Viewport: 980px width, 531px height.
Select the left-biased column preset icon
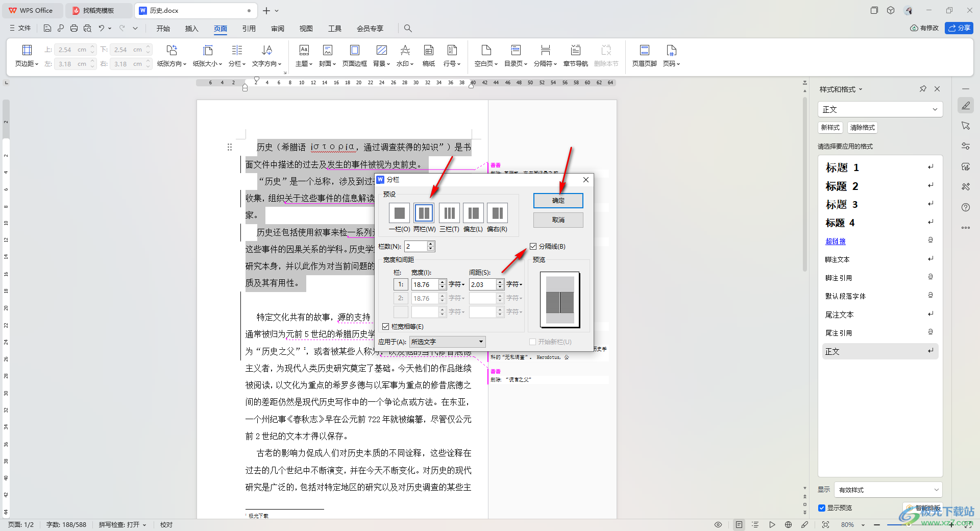473,213
